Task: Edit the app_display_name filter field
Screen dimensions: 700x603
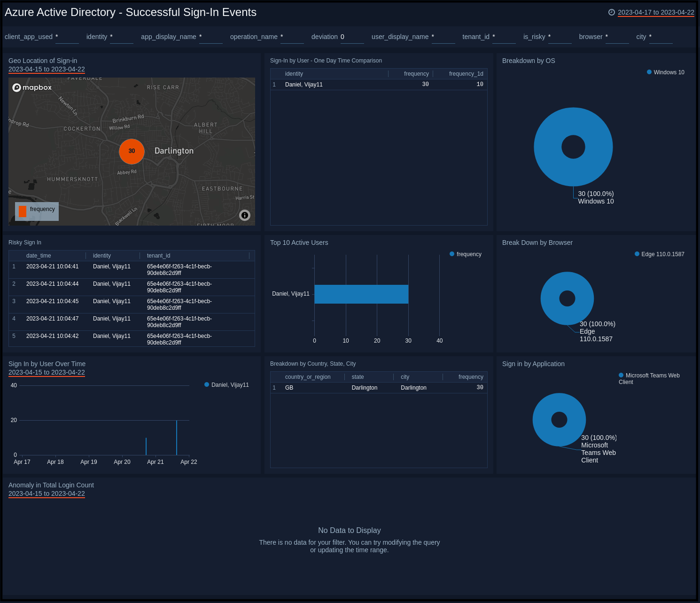Action: coord(211,37)
